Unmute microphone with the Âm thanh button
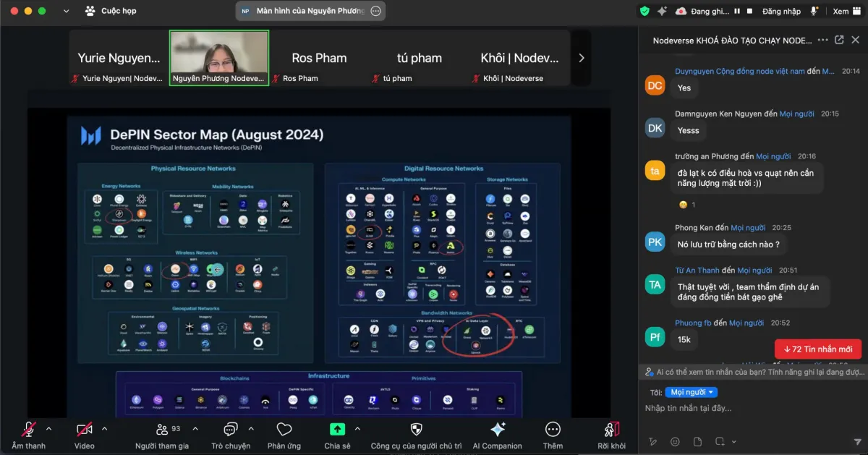 click(x=29, y=436)
